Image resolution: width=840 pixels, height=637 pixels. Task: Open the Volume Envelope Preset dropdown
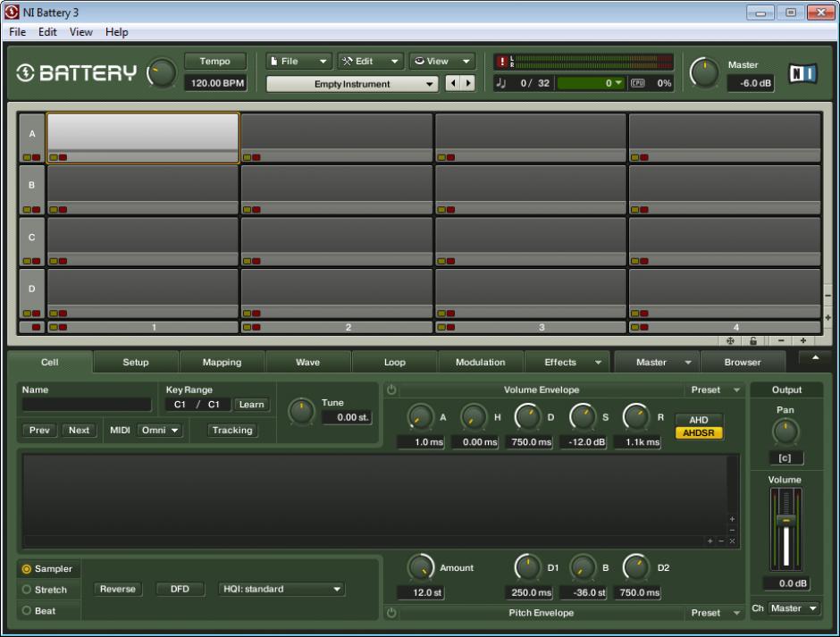[x=715, y=390]
